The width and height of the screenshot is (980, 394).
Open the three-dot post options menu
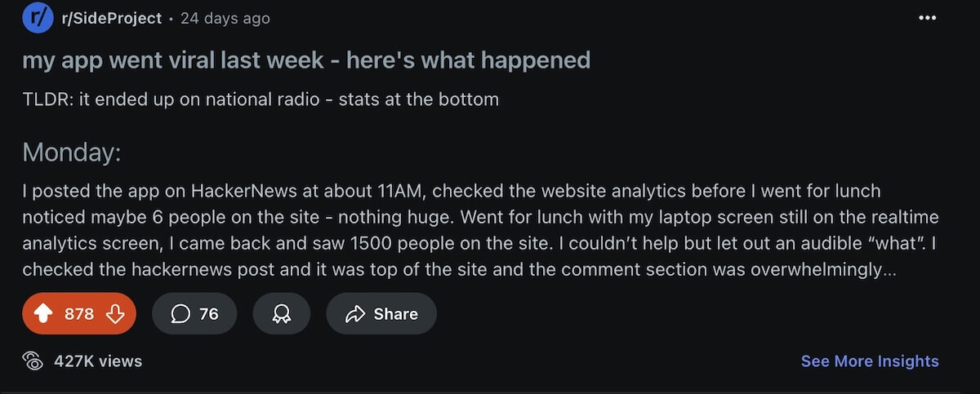tap(927, 18)
